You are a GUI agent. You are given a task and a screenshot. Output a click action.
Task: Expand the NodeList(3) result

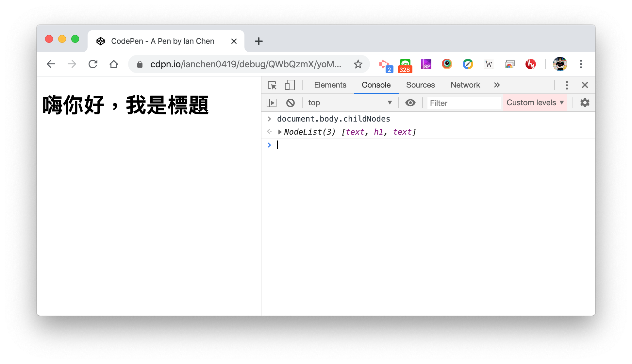click(280, 132)
